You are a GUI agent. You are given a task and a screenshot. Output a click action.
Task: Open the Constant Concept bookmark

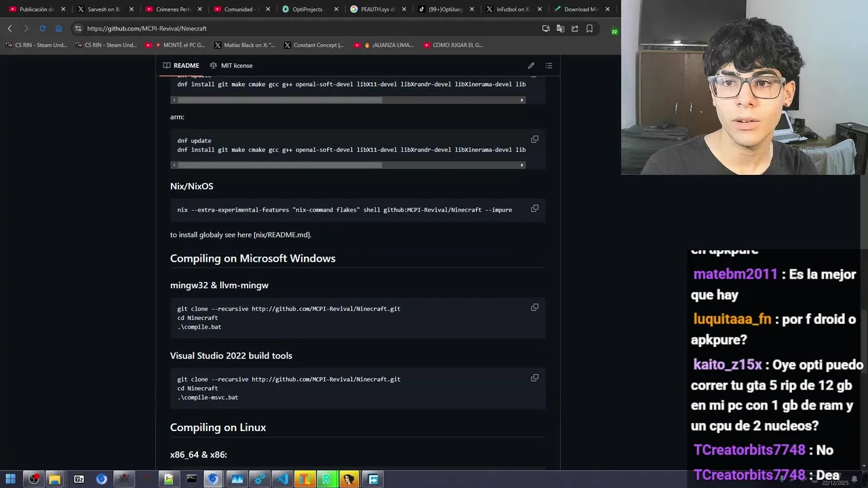(314, 45)
